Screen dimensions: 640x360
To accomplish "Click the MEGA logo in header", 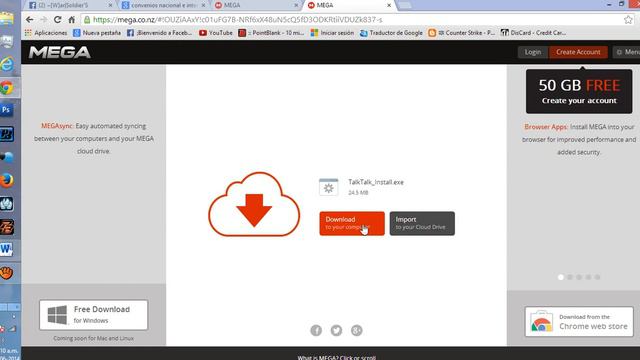I will coord(60,52).
